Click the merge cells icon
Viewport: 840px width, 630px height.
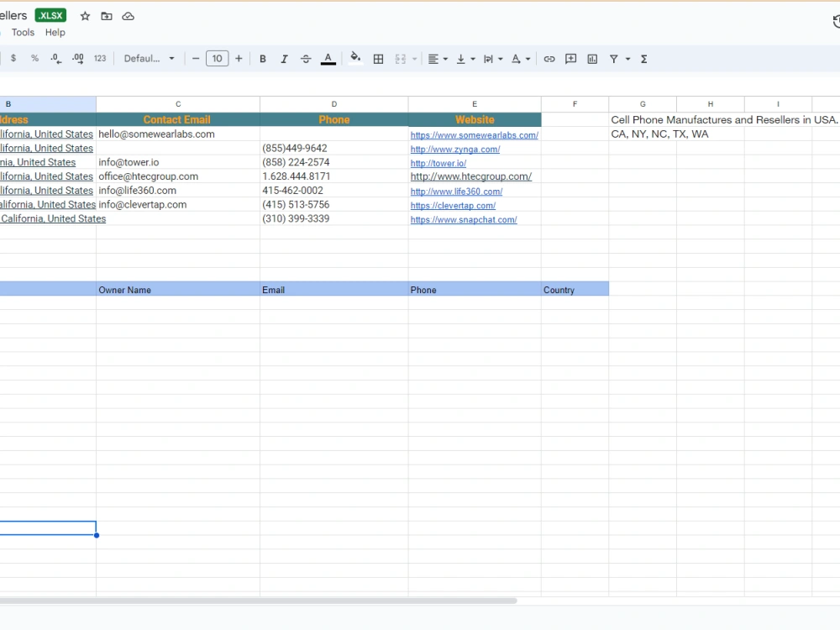(400, 59)
